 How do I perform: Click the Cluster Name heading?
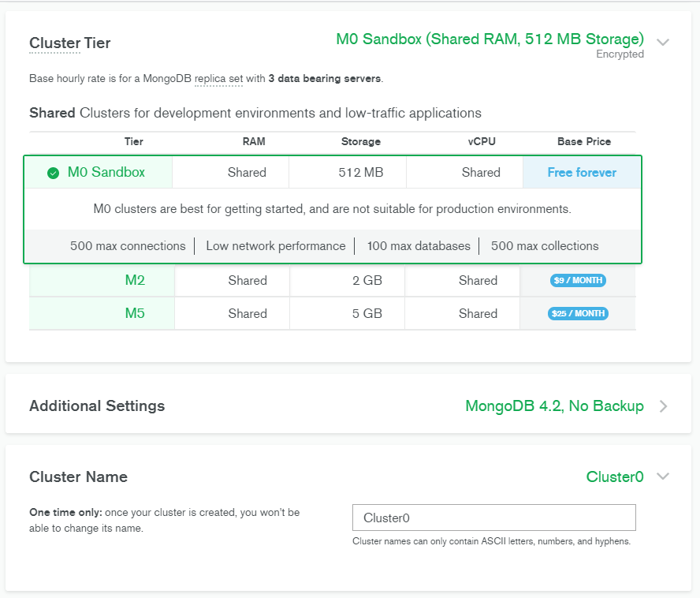coord(79,477)
